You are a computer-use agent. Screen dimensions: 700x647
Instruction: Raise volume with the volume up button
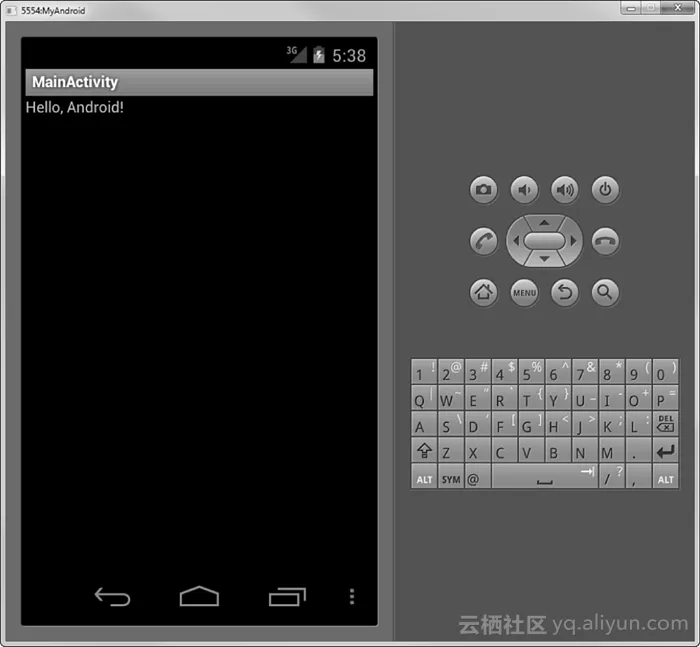point(565,190)
